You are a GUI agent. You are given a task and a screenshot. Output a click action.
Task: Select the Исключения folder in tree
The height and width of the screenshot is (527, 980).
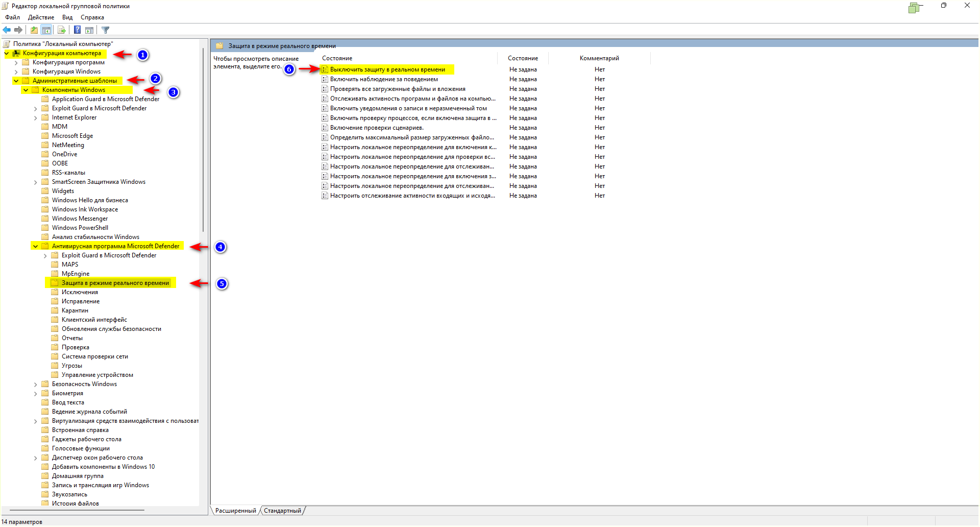click(80, 292)
